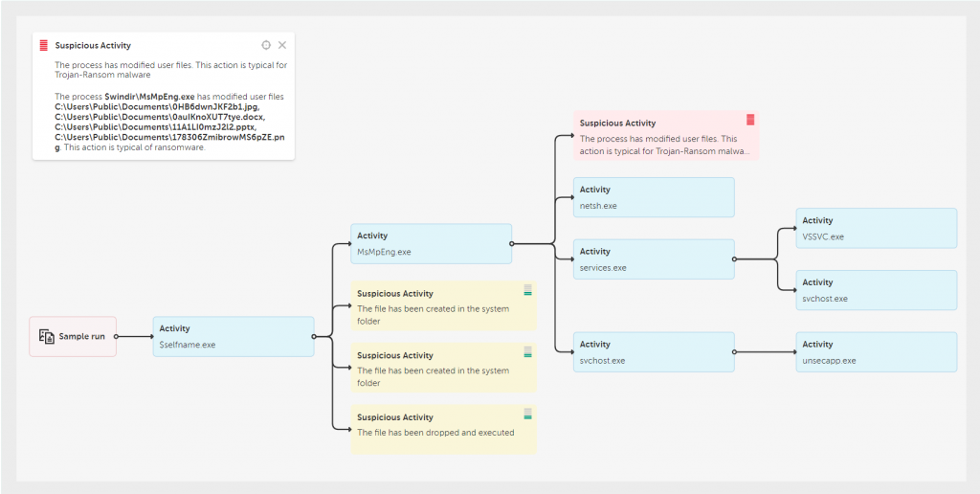The width and height of the screenshot is (980, 494).
Task: Open the services.exe activity node
Action: click(x=654, y=259)
